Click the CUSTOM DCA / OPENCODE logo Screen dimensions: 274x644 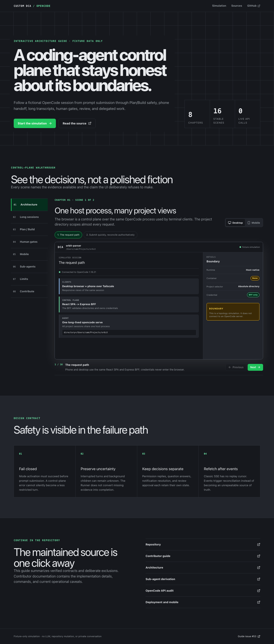click(x=32, y=6)
